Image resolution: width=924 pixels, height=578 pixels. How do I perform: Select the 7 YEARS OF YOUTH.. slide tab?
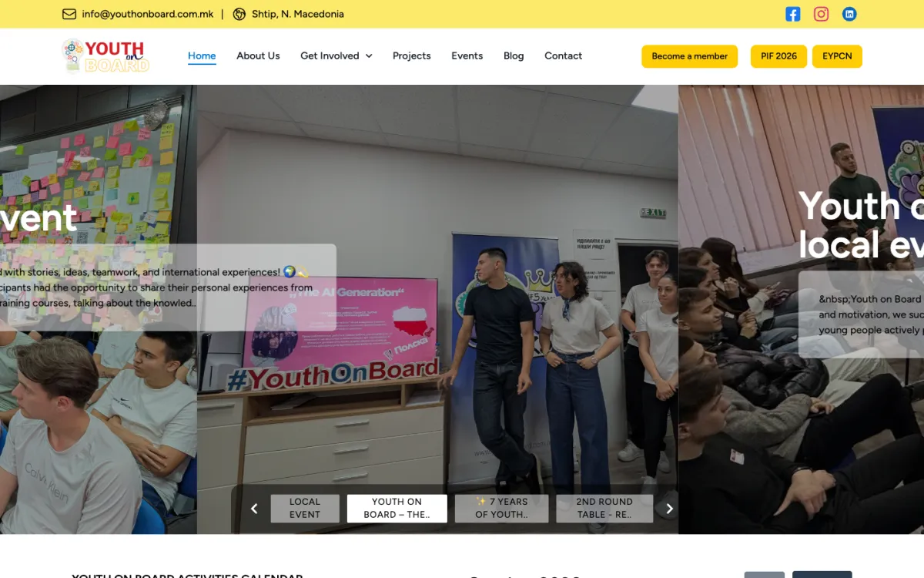click(x=502, y=509)
